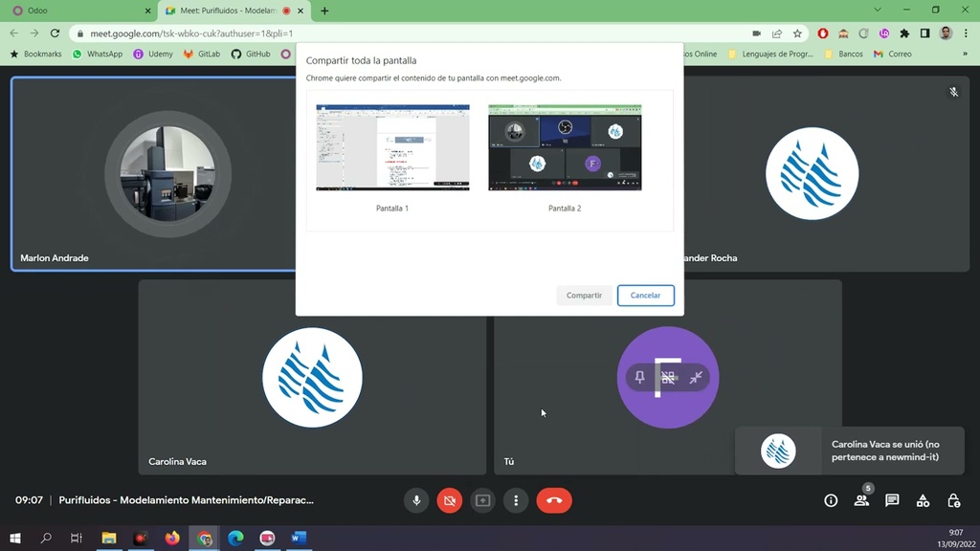Click the present screen icon

point(482,500)
